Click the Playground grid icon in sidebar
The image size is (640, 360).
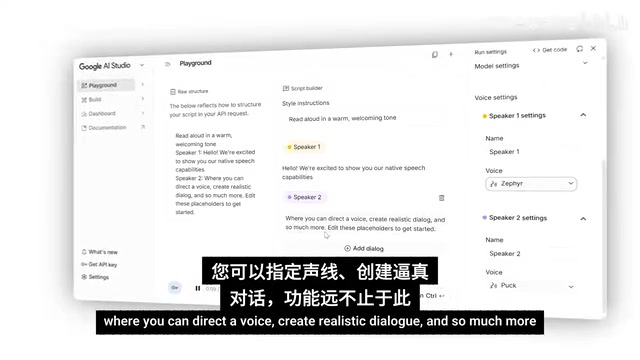click(x=84, y=85)
